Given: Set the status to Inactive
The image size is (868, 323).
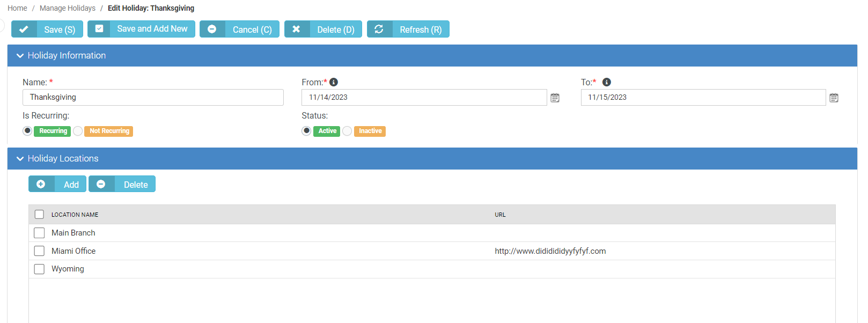Looking at the screenshot, I should (x=348, y=131).
